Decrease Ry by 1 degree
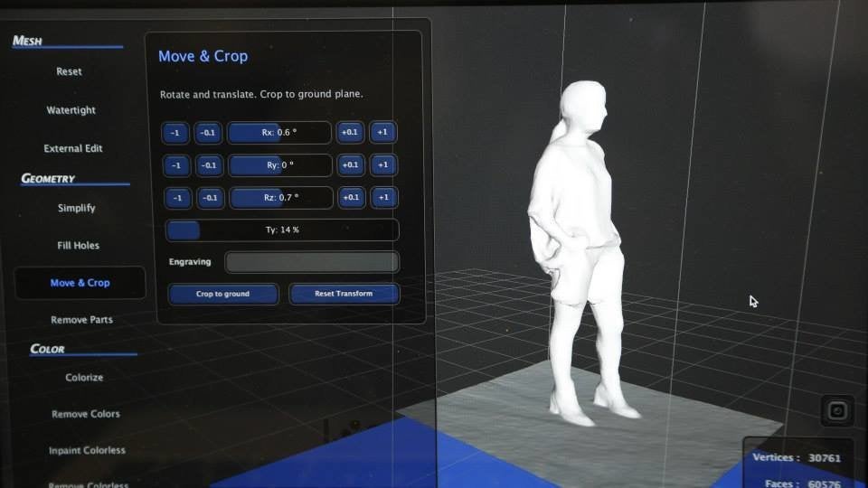This screenshot has width=868, height=488. pyautogui.click(x=176, y=165)
